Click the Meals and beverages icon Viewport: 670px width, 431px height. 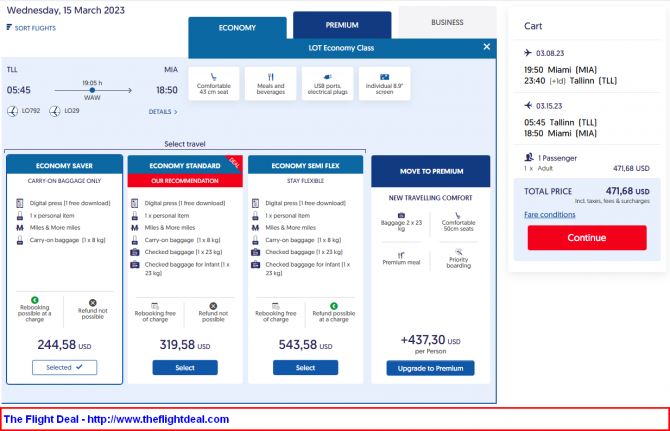[270, 77]
